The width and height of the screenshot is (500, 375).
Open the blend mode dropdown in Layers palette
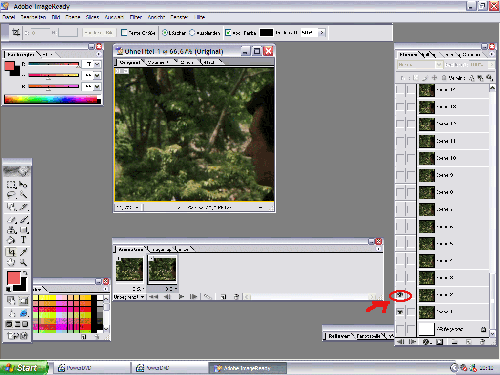[x=420, y=64]
